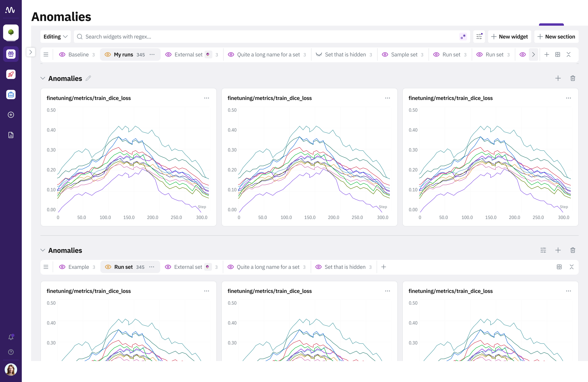
Task: Add run set in lower section bar
Action: coord(384,267)
